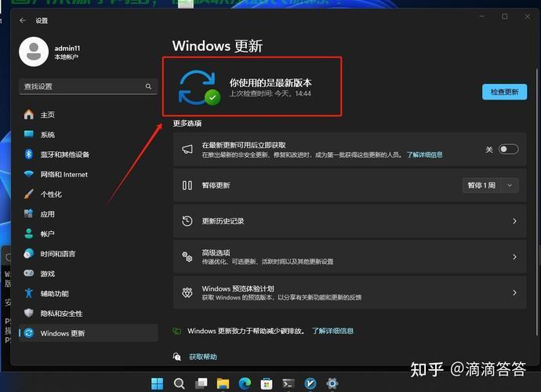Click the gears icon beside 高级选项
This screenshot has width=541, height=392.
click(x=187, y=256)
